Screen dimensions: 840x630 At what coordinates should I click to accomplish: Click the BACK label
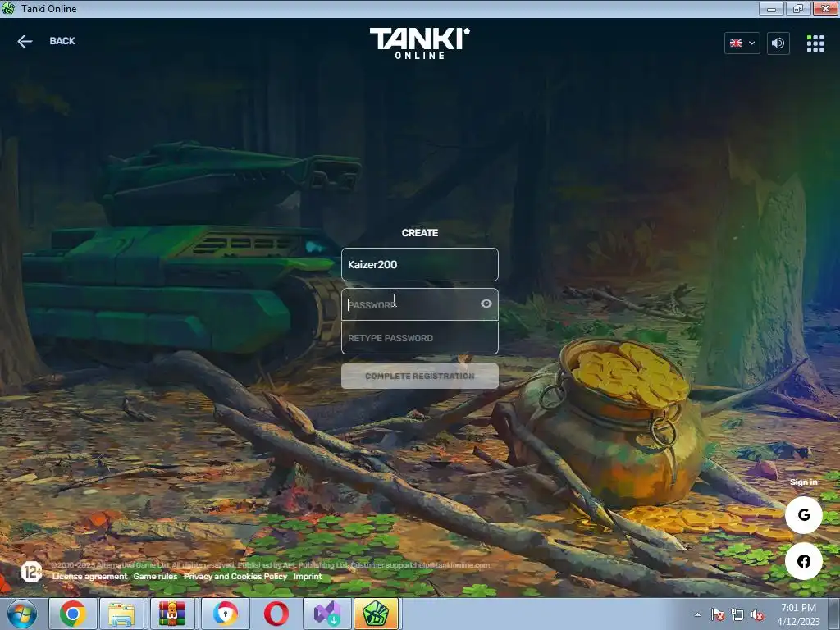62,41
